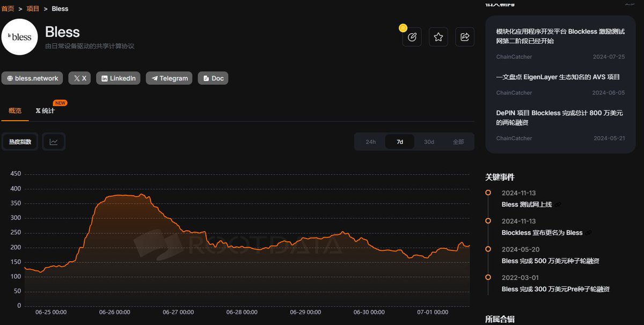Screen dimensions: 644x325
Task: Click the 2024-05-20 timeline marker dot
Action: [488, 249]
